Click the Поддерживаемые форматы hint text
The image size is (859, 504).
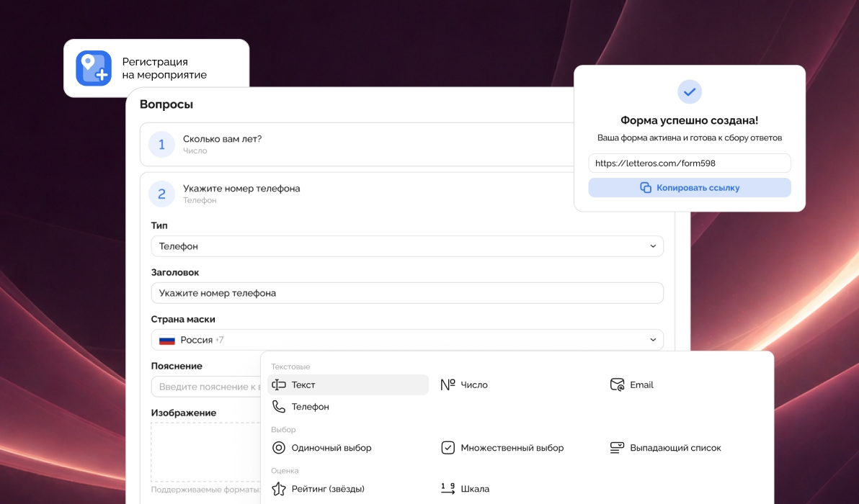[206, 490]
